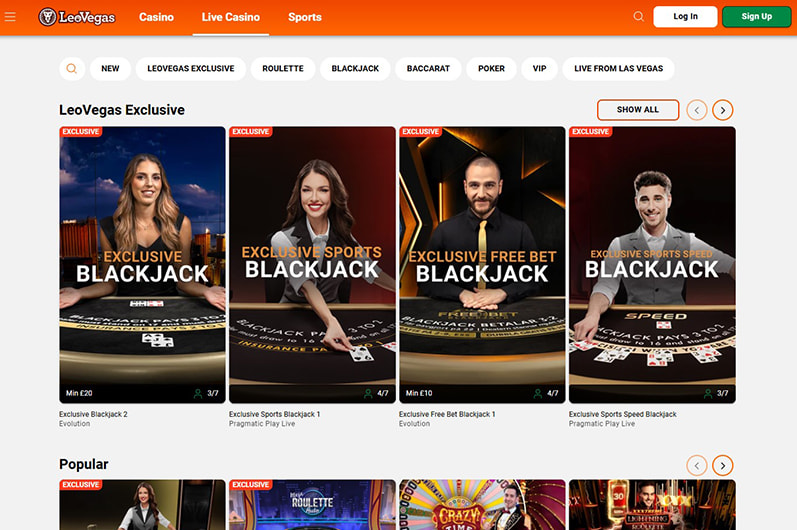Image resolution: width=797 pixels, height=530 pixels.
Task: Click SHOW ALL for LeoVegas Exclusive
Action: point(638,110)
